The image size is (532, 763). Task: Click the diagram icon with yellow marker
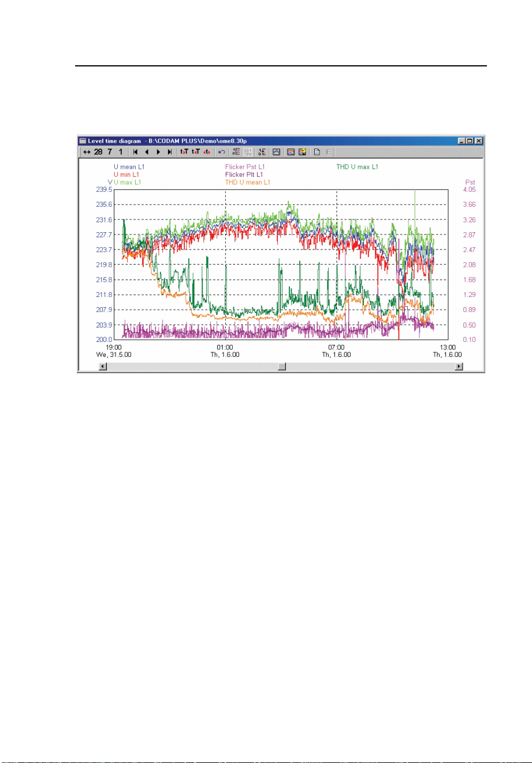pos(302,152)
